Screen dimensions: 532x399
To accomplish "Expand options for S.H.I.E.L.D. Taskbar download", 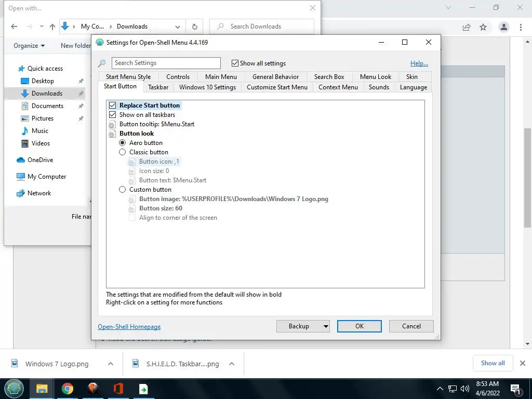I will 232,364.
